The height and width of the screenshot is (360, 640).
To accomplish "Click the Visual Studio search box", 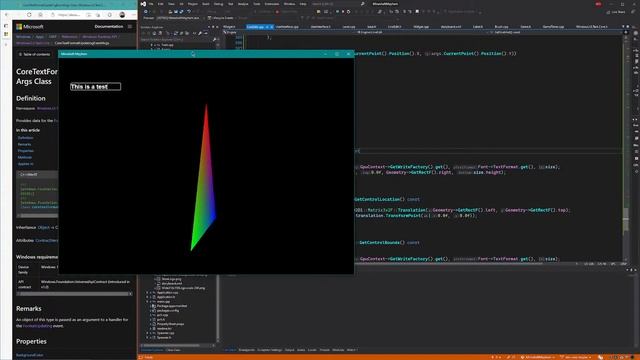I will tap(339, 4).
